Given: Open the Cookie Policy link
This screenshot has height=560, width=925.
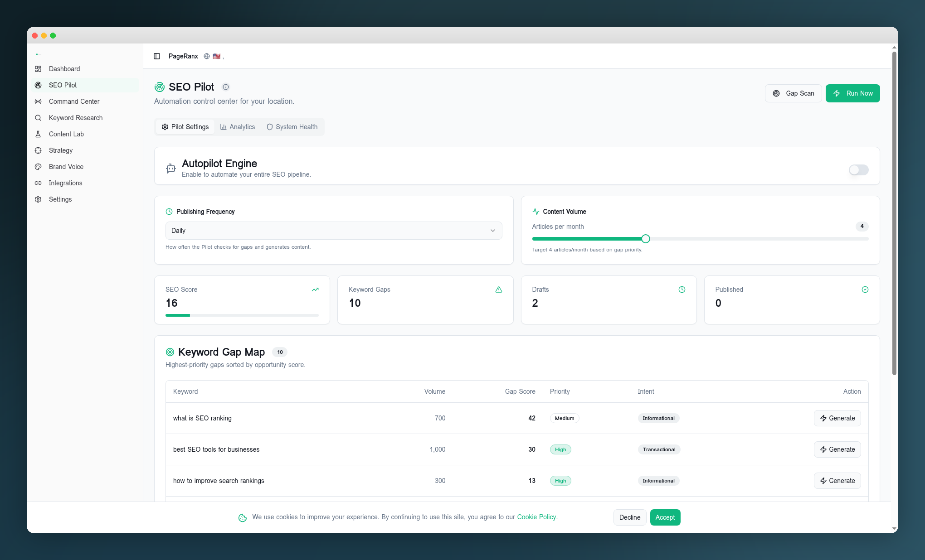Looking at the screenshot, I should tap(536, 517).
